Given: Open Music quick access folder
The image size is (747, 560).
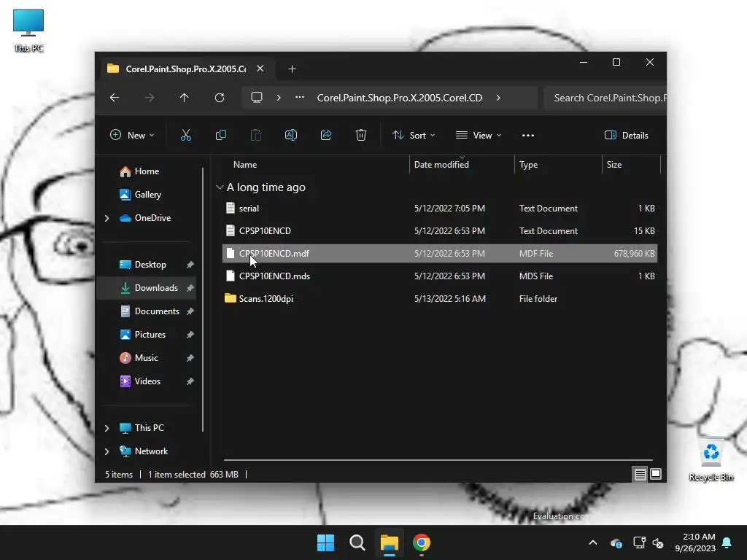Looking at the screenshot, I should click(x=146, y=357).
